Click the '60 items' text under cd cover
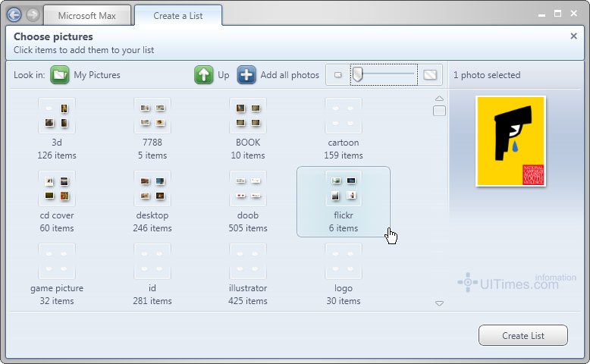 coord(57,228)
